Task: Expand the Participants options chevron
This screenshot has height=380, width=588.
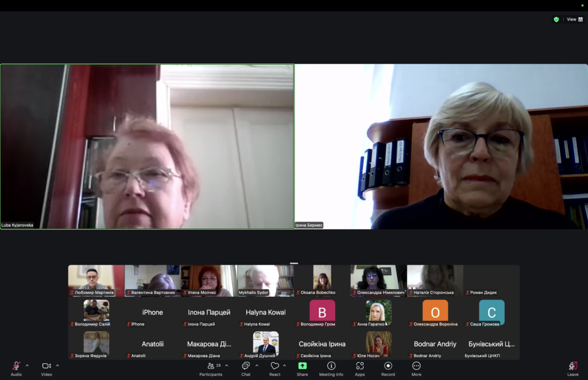Action: [x=227, y=365]
